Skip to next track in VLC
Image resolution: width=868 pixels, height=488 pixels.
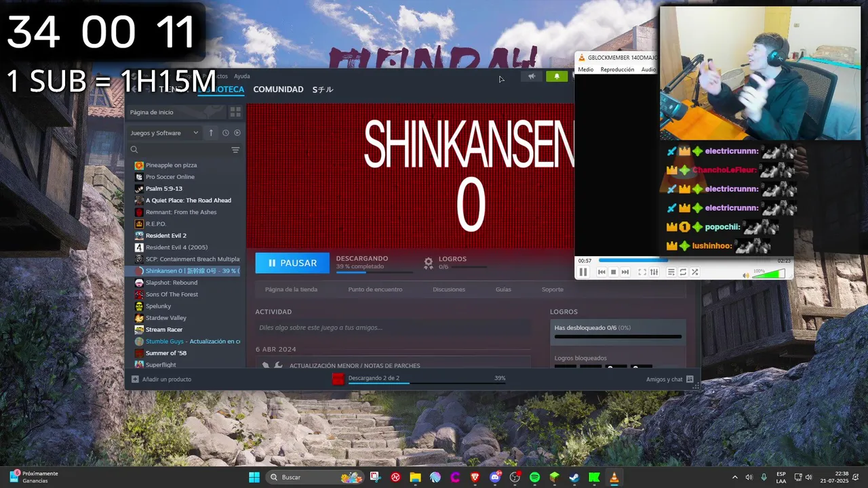(625, 272)
